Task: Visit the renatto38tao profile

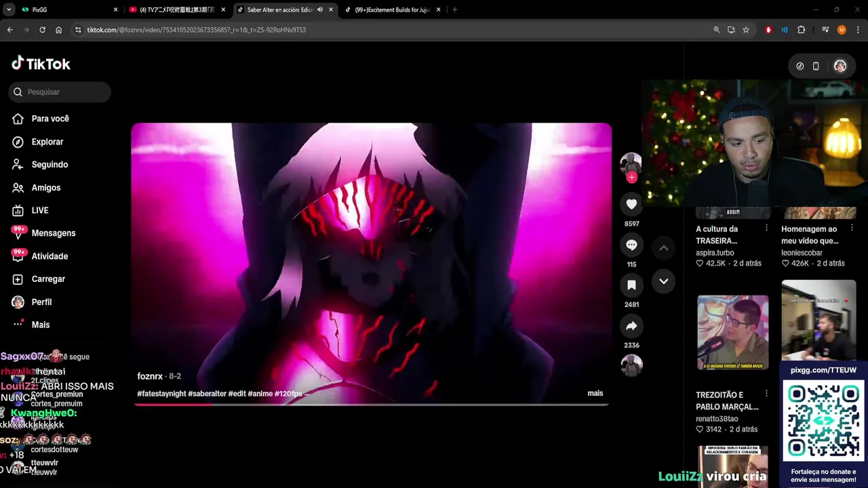Action: (717, 419)
